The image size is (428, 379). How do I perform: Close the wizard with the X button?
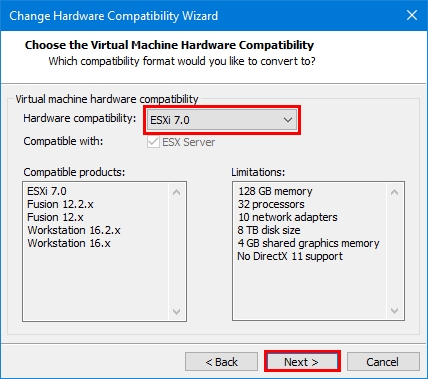pos(412,15)
